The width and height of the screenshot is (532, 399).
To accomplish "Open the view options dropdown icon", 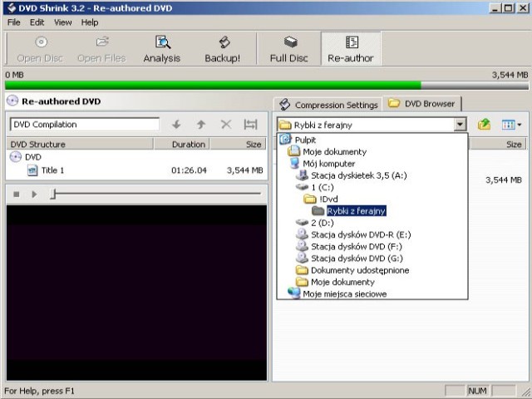I will click(511, 125).
